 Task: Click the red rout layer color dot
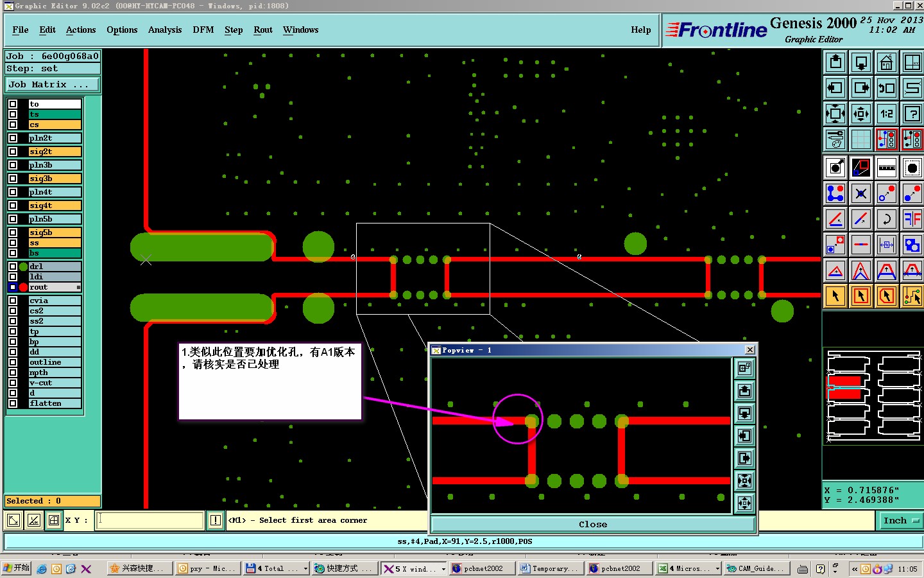click(x=23, y=287)
